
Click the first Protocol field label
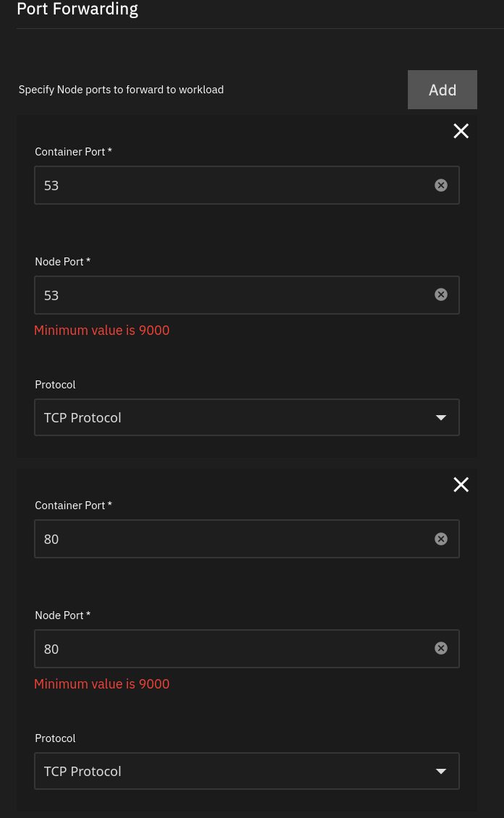pyautogui.click(x=55, y=385)
